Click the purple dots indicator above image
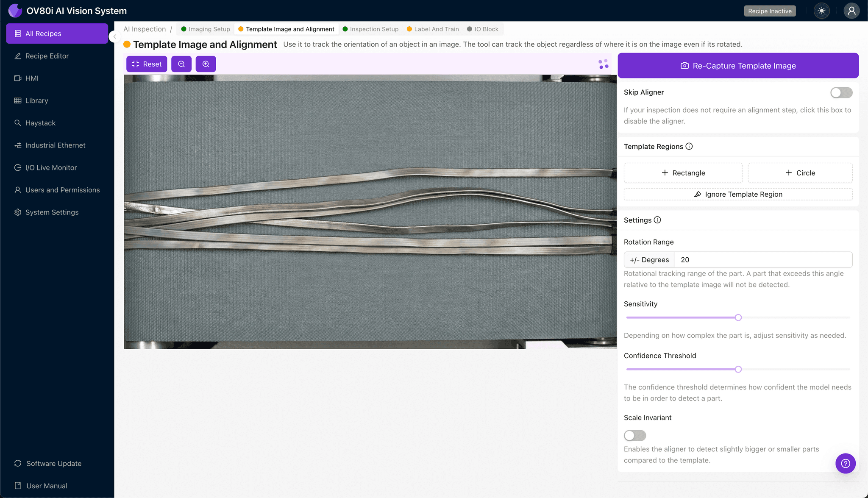The image size is (868, 498). click(604, 64)
